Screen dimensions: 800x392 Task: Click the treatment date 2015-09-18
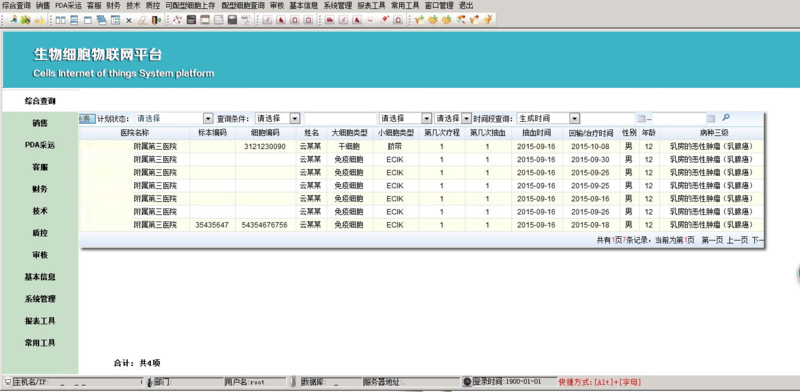[x=590, y=225]
